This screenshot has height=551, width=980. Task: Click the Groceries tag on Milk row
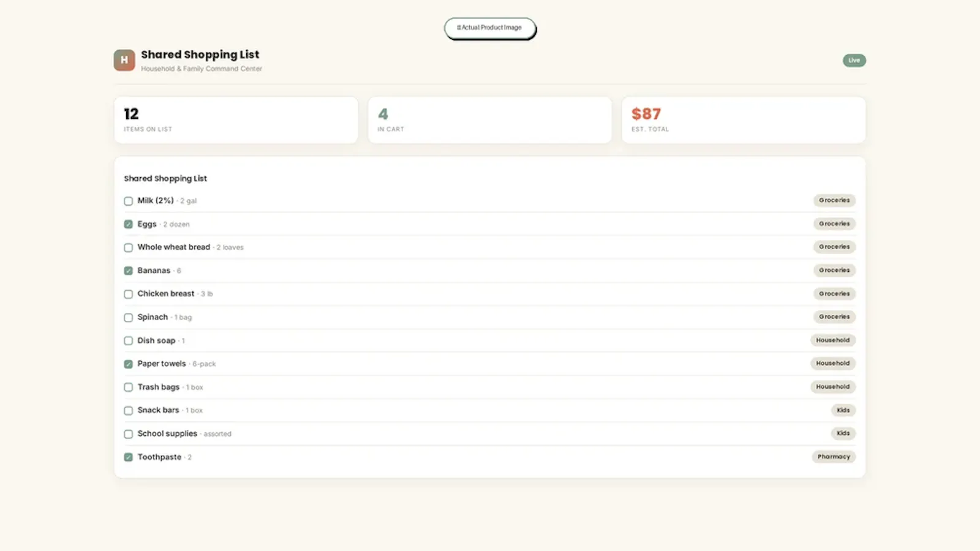coord(834,200)
